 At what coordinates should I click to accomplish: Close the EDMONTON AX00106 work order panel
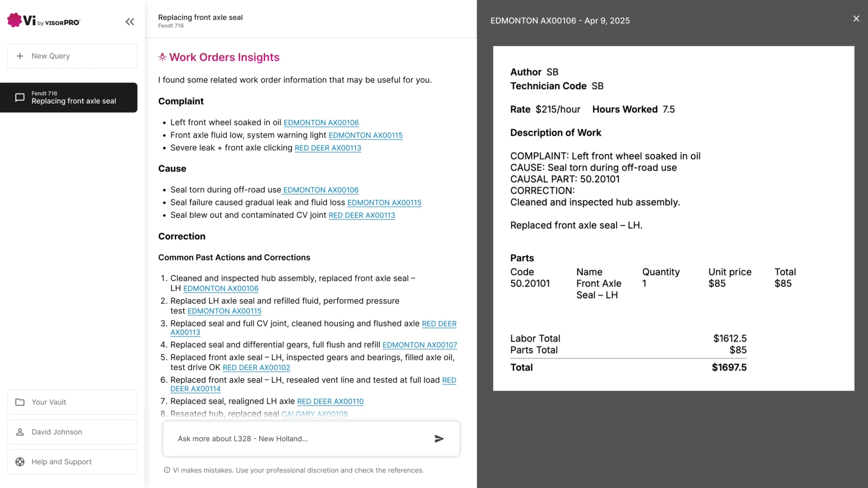(x=856, y=19)
